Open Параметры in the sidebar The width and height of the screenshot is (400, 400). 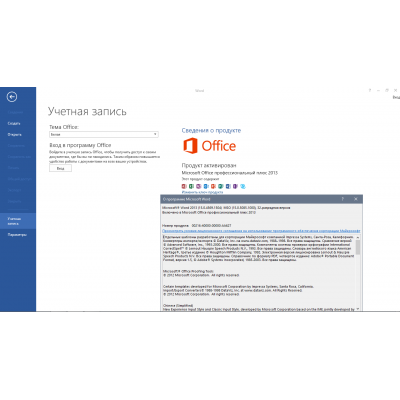pyautogui.click(x=17, y=235)
